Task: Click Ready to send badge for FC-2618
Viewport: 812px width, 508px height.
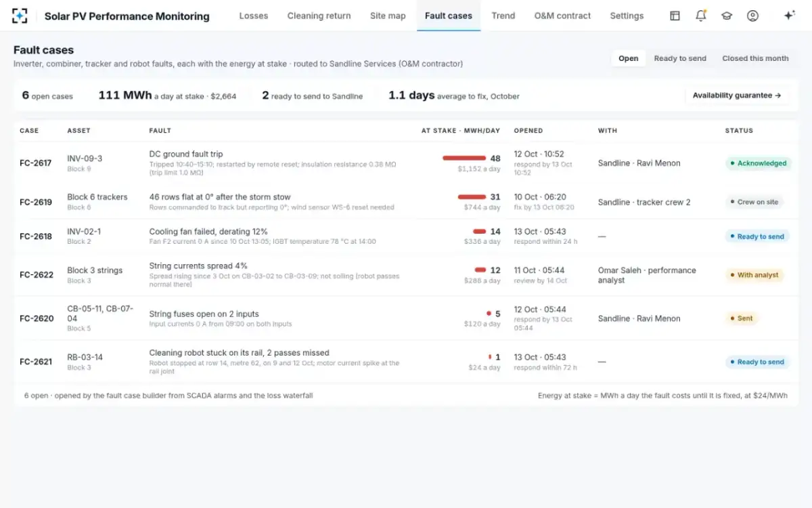Action: [x=757, y=236]
